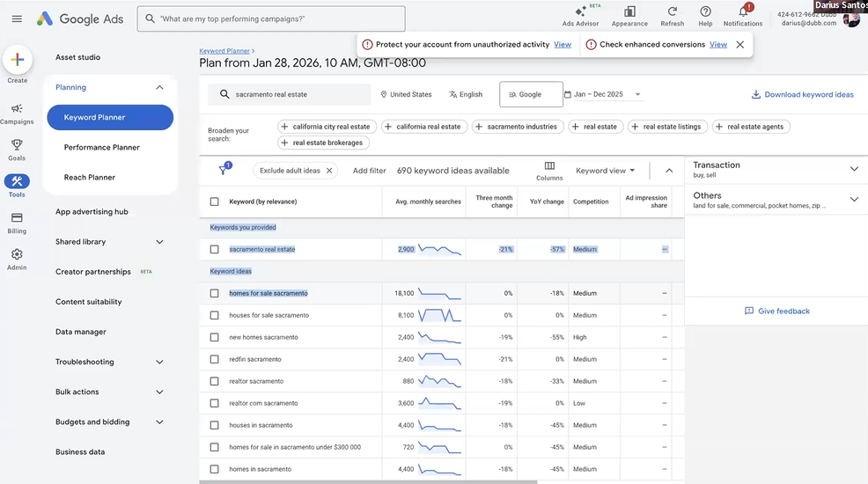Click the Google Ads logo
Image resolution: width=868 pixels, height=484 pixels.
pos(80,18)
